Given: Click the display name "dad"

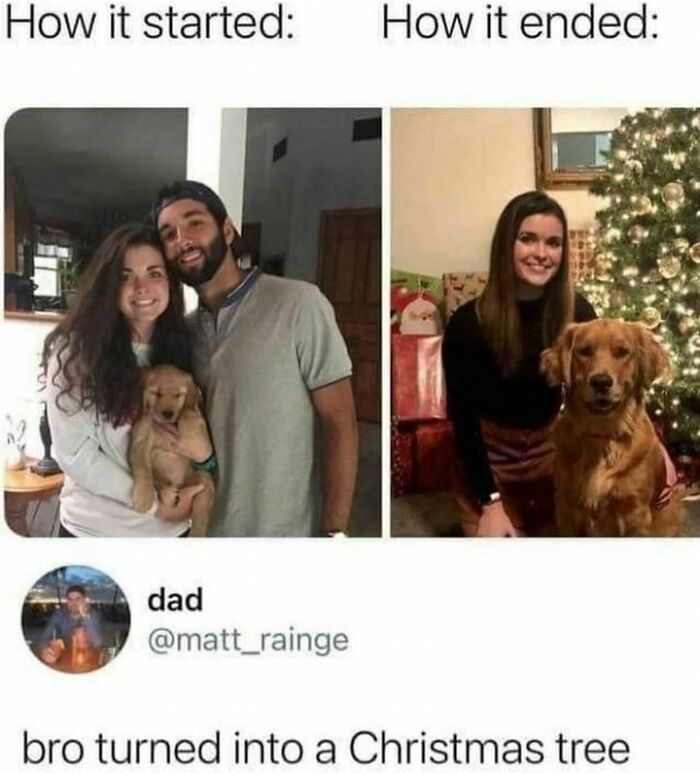Looking at the screenshot, I should coord(175,599).
